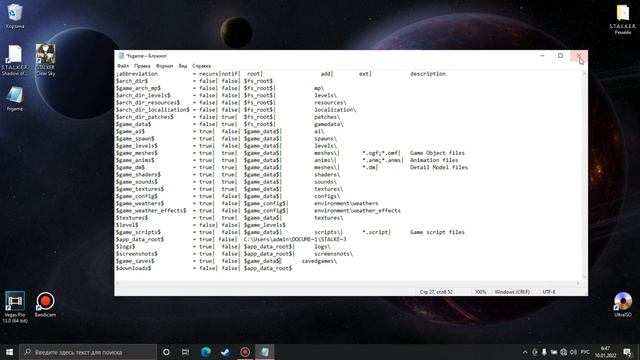Select the S.T.A.L.K.E.R. Clear Sky desktop shortcut

pyautogui.click(x=45, y=60)
